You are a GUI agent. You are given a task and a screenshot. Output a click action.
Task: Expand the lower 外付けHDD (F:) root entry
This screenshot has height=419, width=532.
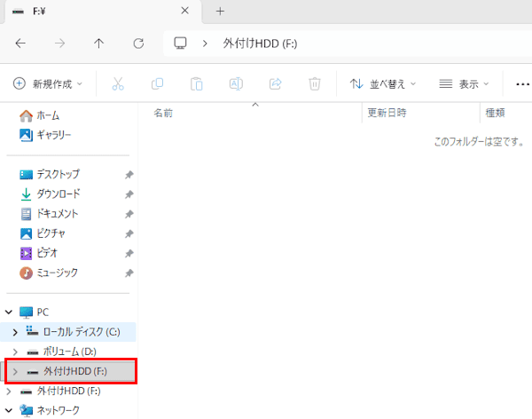tap(9, 391)
